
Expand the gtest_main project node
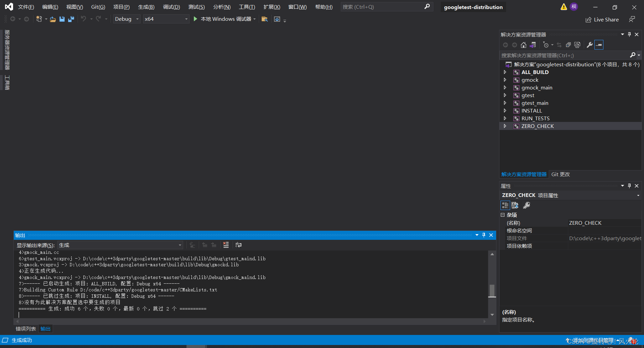[x=505, y=103]
